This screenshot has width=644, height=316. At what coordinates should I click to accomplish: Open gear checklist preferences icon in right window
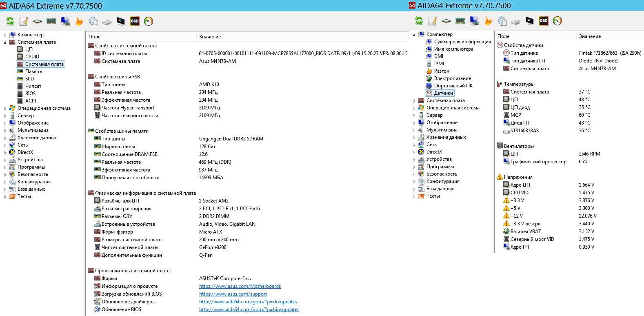502,21
